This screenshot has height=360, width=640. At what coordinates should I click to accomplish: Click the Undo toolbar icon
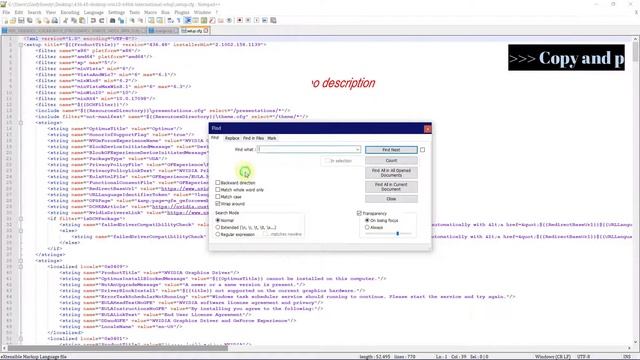point(93,20)
